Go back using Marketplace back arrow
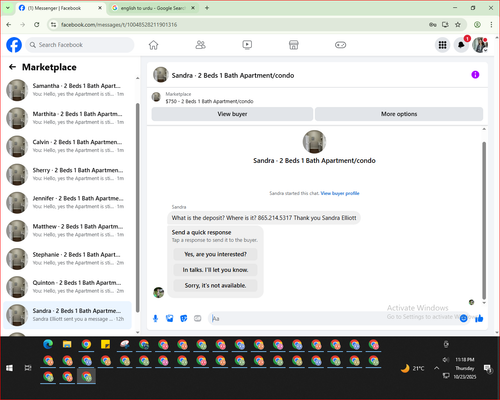Viewport: 500px width, 400px height. [x=13, y=67]
